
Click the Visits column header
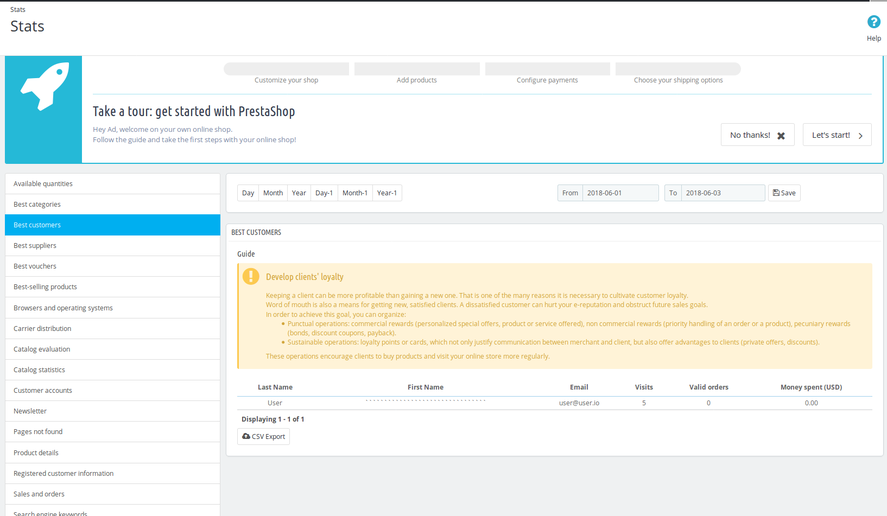644,388
